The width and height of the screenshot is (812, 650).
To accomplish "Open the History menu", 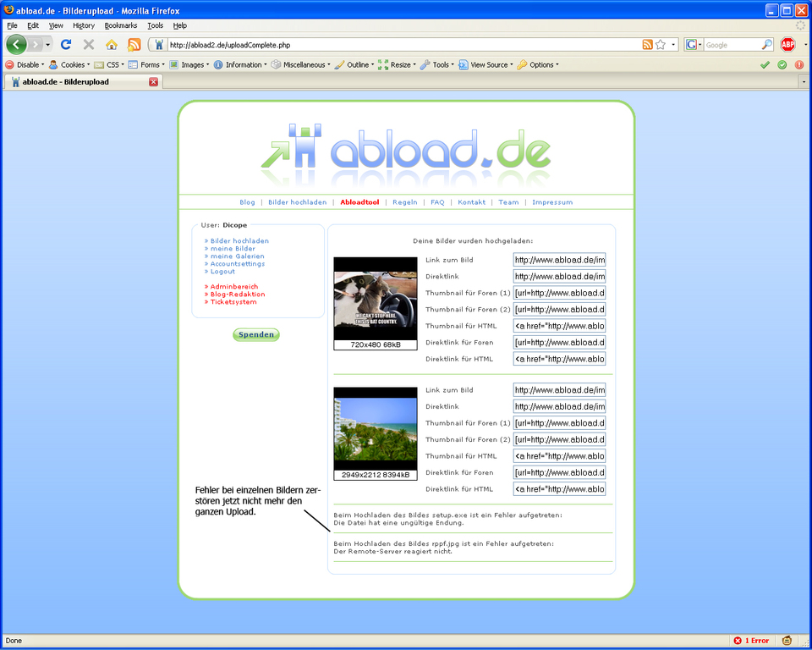I will [x=84, y=25].
